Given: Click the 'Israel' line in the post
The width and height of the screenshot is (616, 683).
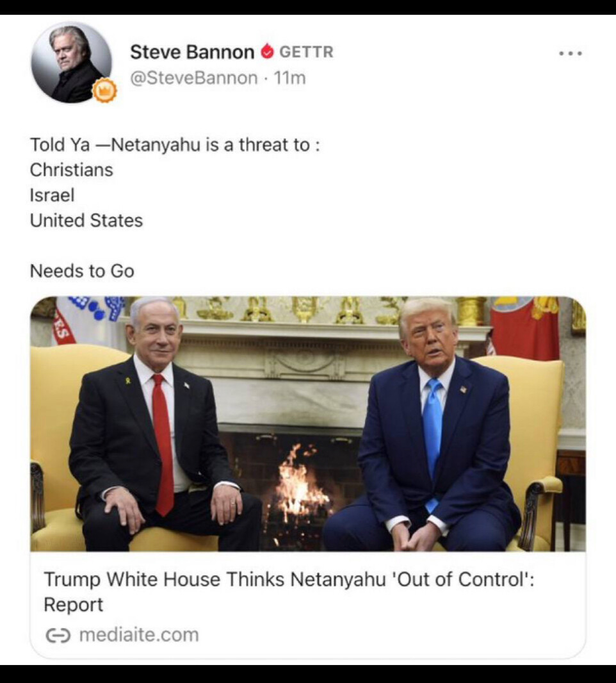Looking at the screenshot, I should pos(52,195).
